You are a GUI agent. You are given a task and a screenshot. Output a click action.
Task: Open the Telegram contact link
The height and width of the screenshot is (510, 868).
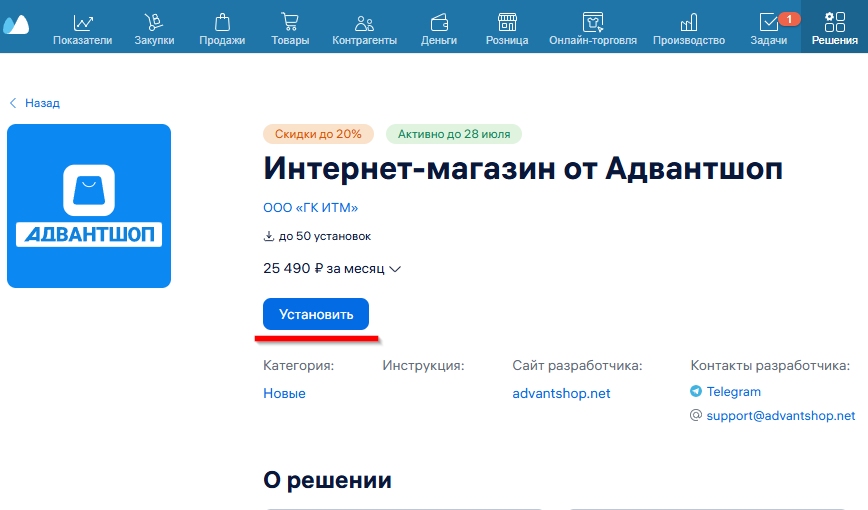pos(733,391)
